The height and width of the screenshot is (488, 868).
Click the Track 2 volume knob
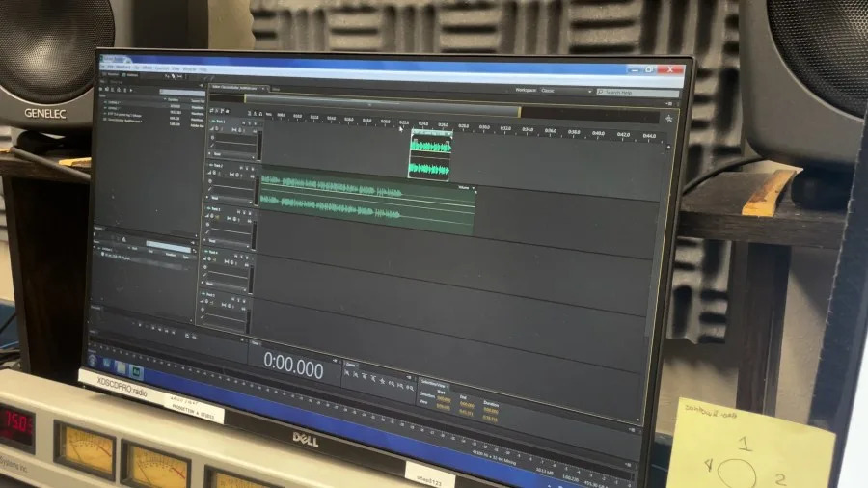tap(214, 173)
